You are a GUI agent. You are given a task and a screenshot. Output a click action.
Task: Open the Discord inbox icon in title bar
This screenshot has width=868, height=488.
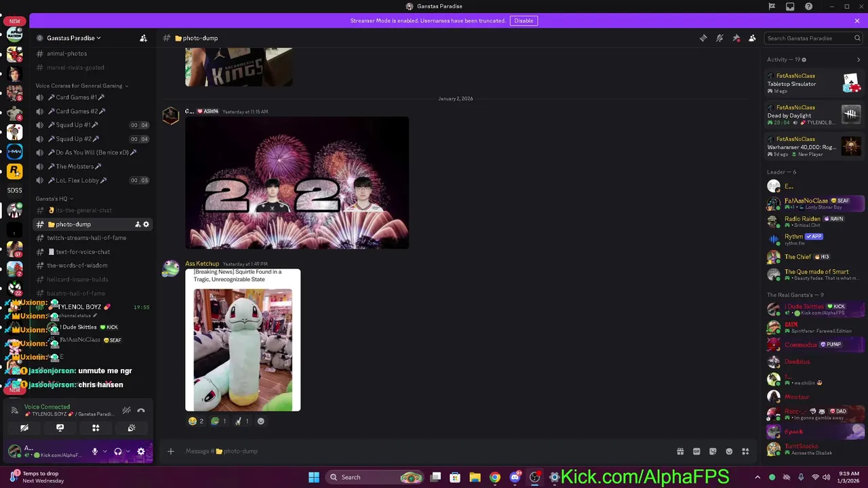click(x=790, y=6)
